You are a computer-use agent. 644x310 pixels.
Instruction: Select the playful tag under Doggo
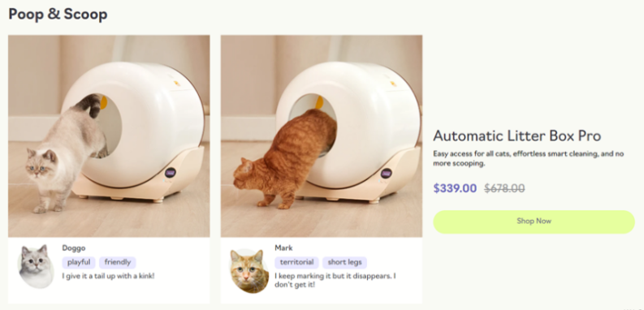79,262
